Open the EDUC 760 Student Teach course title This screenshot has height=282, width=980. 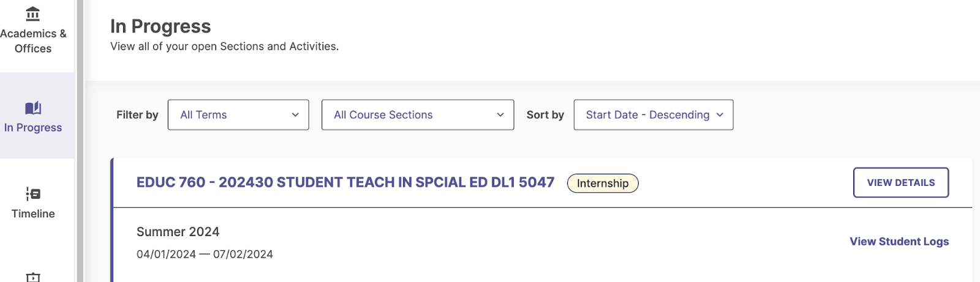point(345,182)
